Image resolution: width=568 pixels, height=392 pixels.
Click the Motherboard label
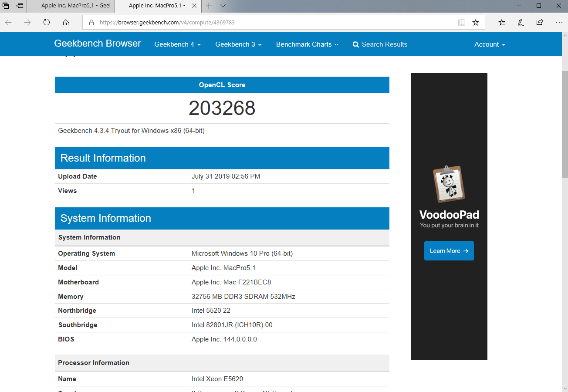pyautogui.click(x=78, y=282)
